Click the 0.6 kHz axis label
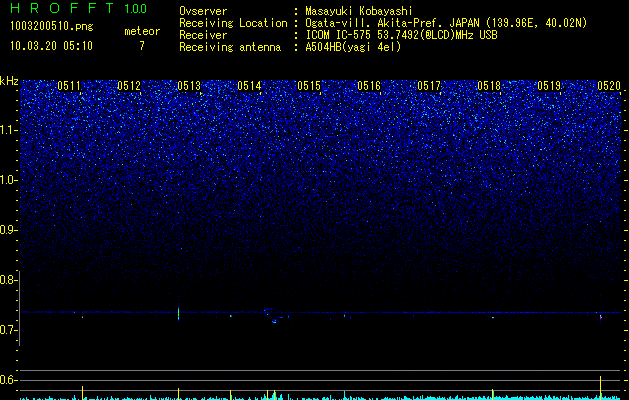This screenshot has width=629, height=400. 9,380
